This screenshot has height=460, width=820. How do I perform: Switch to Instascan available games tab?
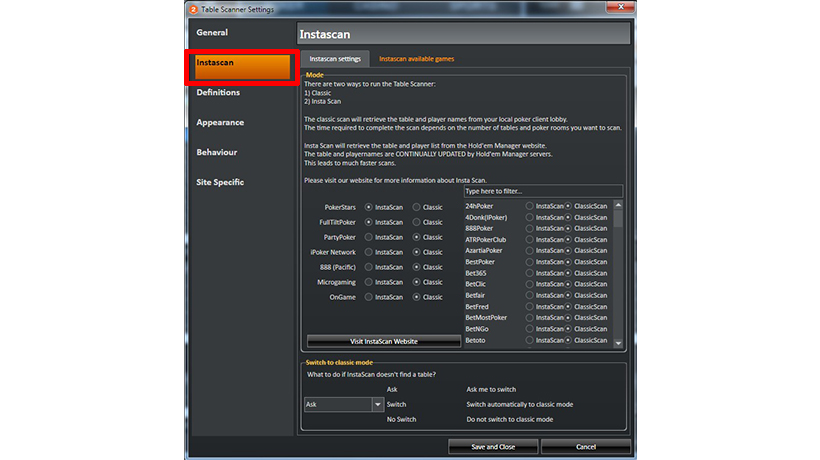(x=416, y=59)
